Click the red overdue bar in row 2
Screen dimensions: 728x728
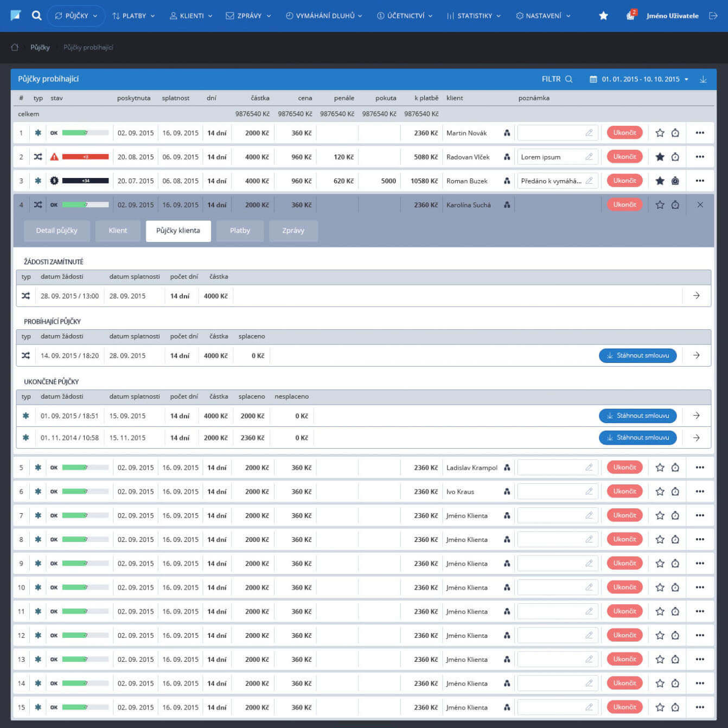tap(85, 157)
